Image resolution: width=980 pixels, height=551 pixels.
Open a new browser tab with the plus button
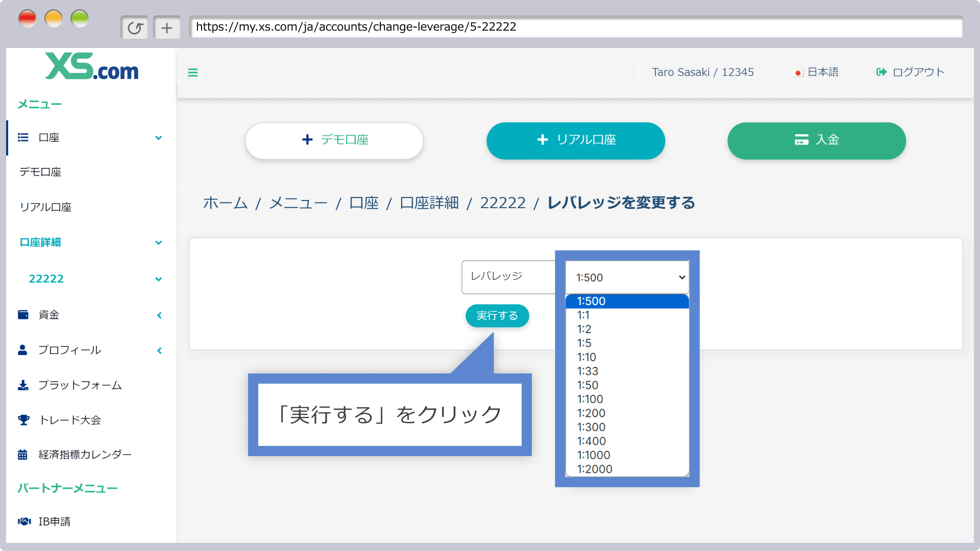[x=167, y=28]
